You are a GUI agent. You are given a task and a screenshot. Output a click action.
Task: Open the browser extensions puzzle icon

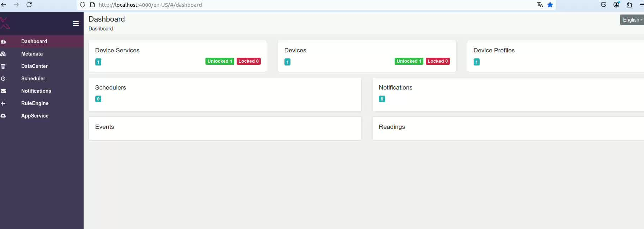(629, 5)
